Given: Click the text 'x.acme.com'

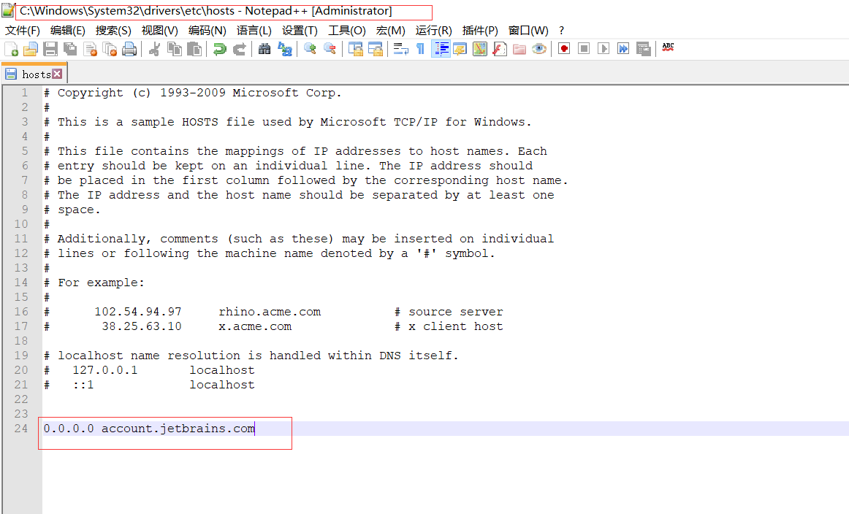Looking at the screenshot, I should coord(255,326).
